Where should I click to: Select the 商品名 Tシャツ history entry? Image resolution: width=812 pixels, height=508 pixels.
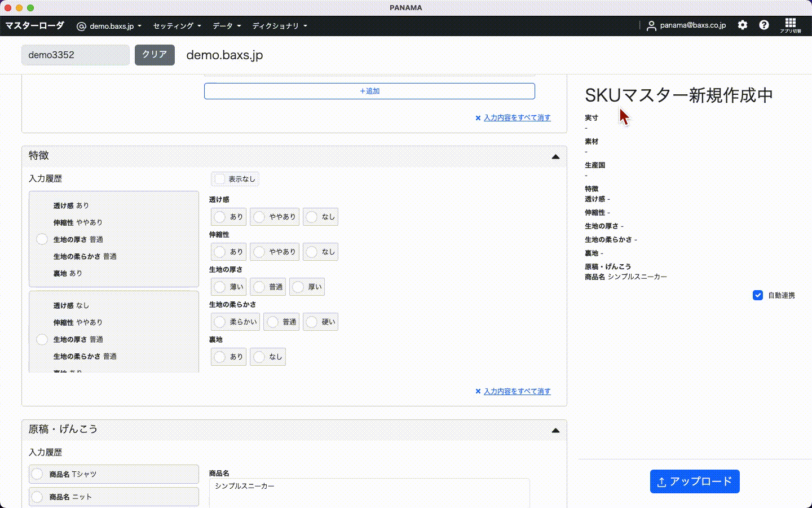click(37, 474)
